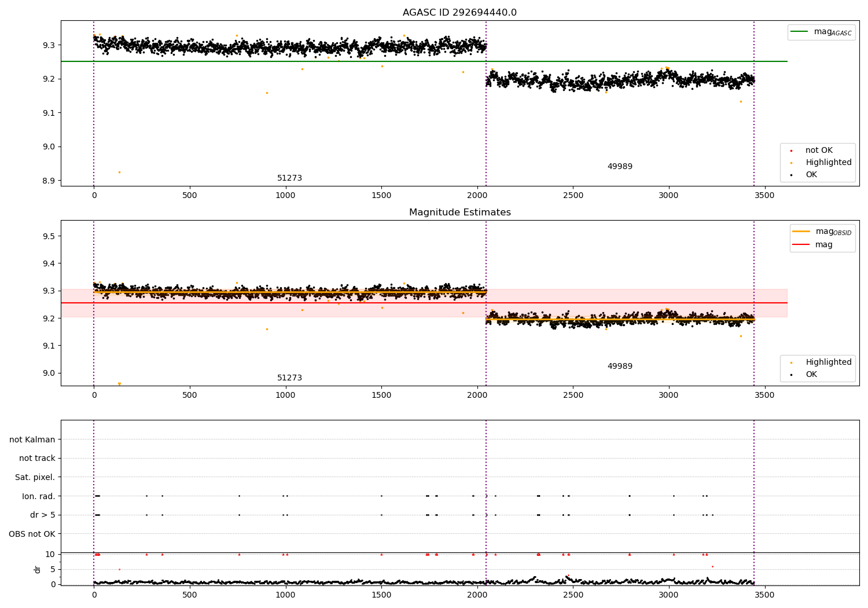This screenshot has width=868, height=608.
Task: Click the 'Ion. rad.' flag row label
Action: tap(39, 496)
